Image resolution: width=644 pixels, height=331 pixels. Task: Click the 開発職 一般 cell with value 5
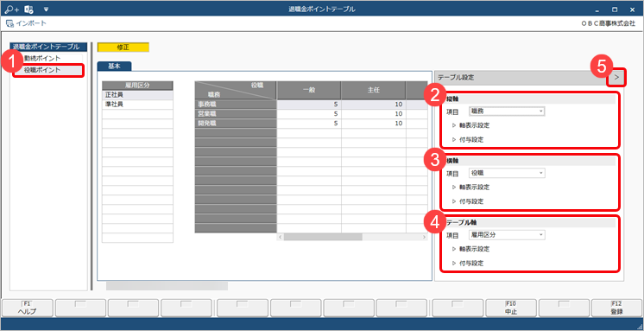pos(309,124)
